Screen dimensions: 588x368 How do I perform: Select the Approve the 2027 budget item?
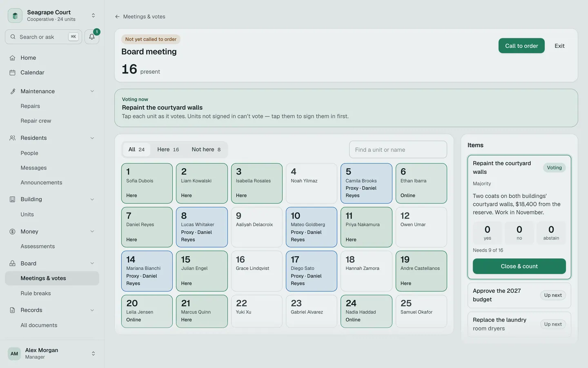pos(519,295)
